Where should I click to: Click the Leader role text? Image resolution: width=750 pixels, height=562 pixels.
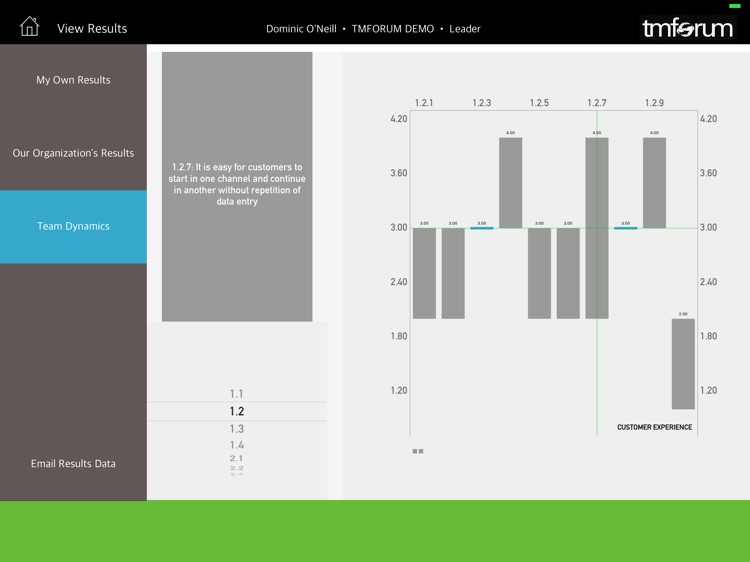pyautogui.click(x=464, y=29)
